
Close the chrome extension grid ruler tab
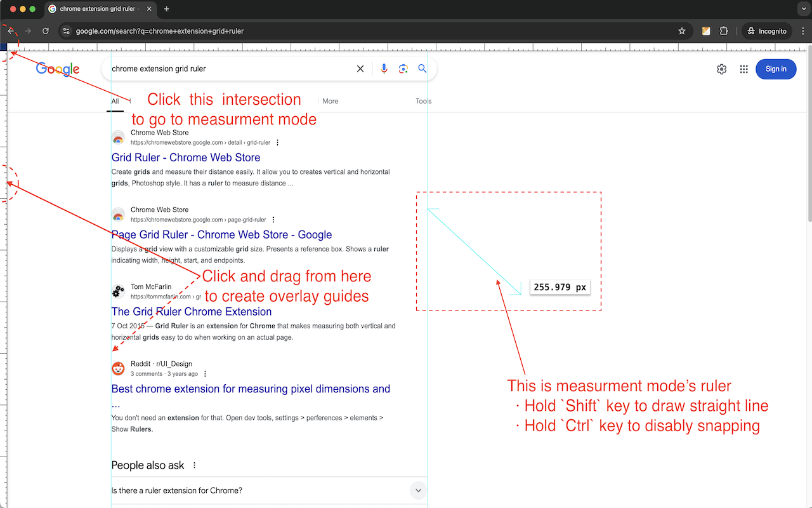(x=149, y=9)
